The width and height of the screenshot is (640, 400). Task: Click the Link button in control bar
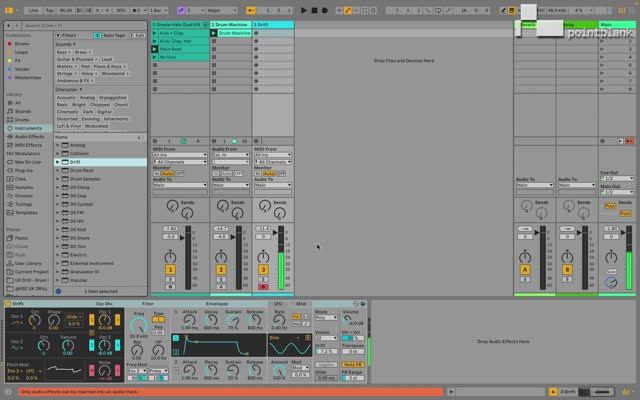click(33, 10)
